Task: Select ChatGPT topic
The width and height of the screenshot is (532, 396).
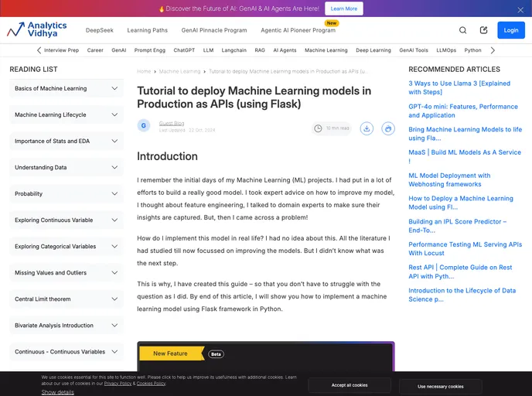Action: [x=184, y=50]
